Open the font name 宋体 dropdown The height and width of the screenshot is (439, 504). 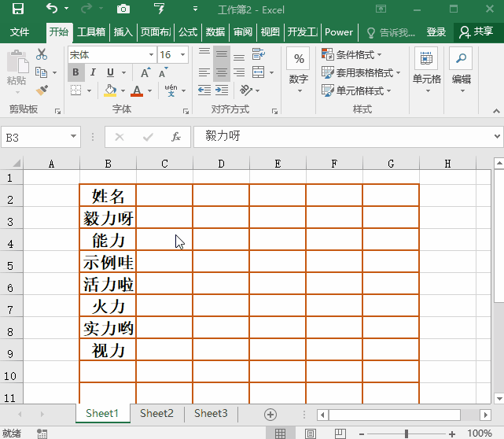pos(151,54)
